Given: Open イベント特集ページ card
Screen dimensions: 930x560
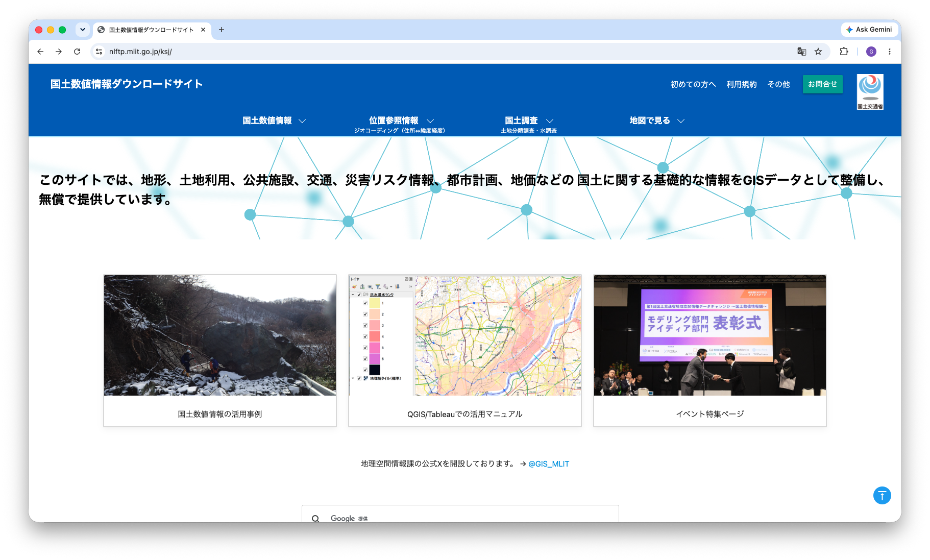Looking at the screenshot, I should pos(710,351).
